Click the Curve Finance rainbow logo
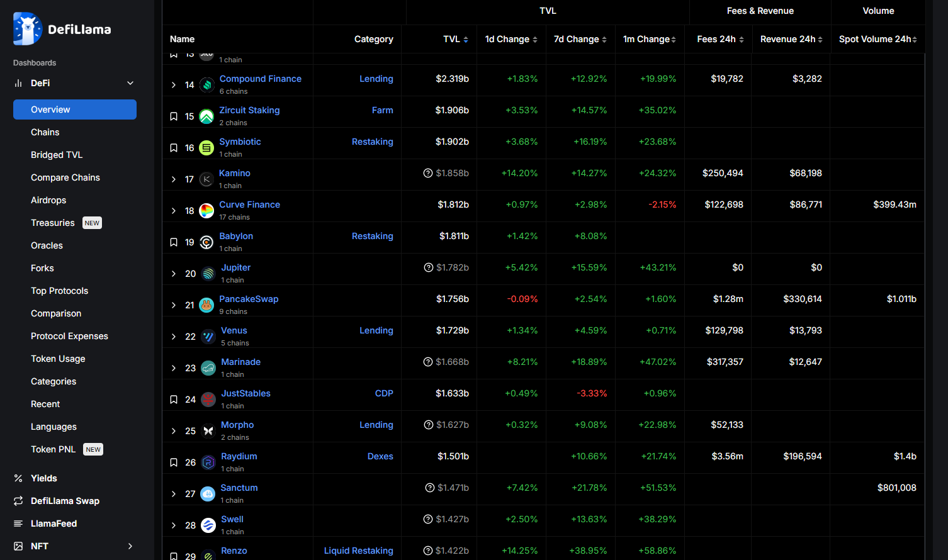This screenshot has height=560, width=948. (206, 211)
